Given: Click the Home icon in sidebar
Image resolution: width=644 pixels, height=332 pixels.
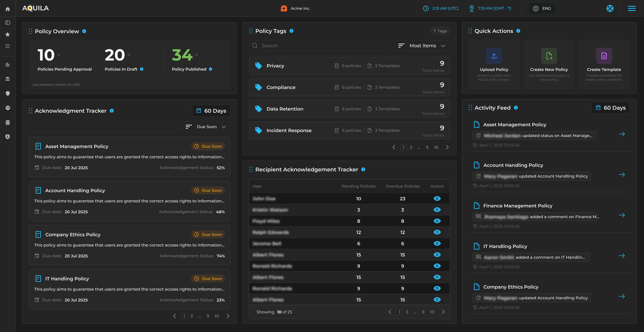Looking at the screenshot, I should [8, 9].
